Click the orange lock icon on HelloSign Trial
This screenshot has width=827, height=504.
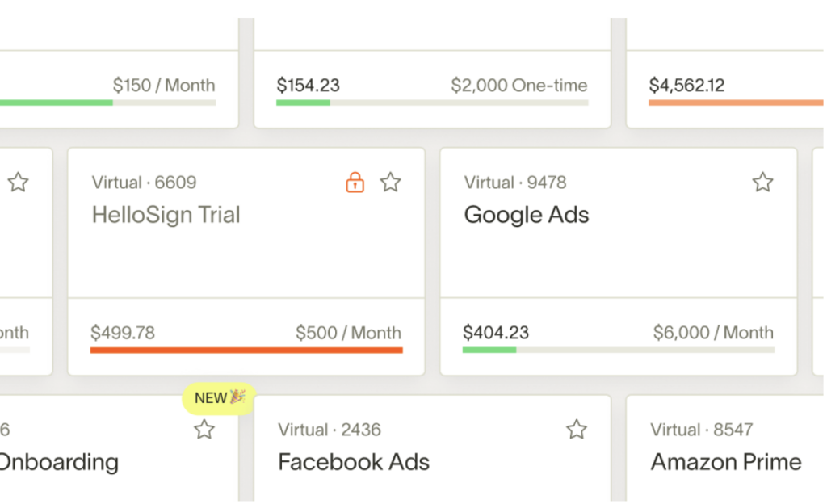[x=355, y=183]
